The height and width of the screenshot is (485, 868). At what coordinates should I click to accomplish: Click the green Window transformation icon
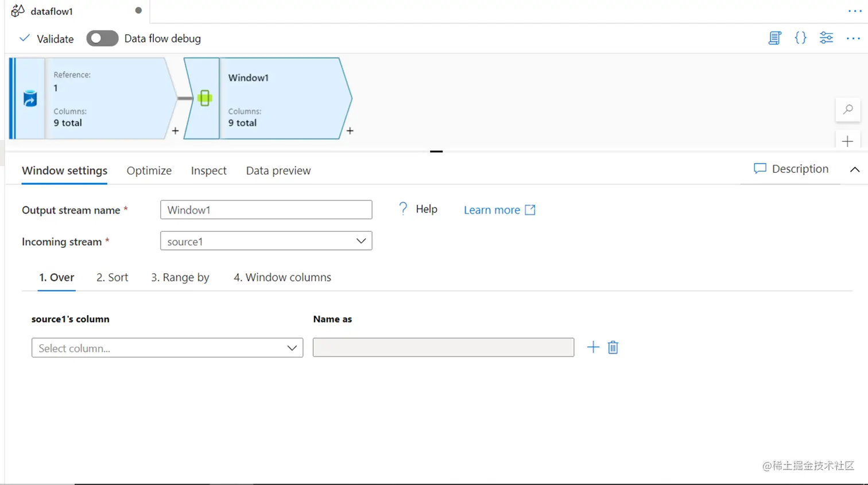point(204,98)
